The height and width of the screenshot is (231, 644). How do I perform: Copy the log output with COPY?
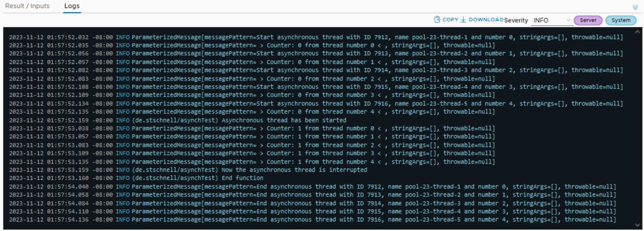[446, 19]
